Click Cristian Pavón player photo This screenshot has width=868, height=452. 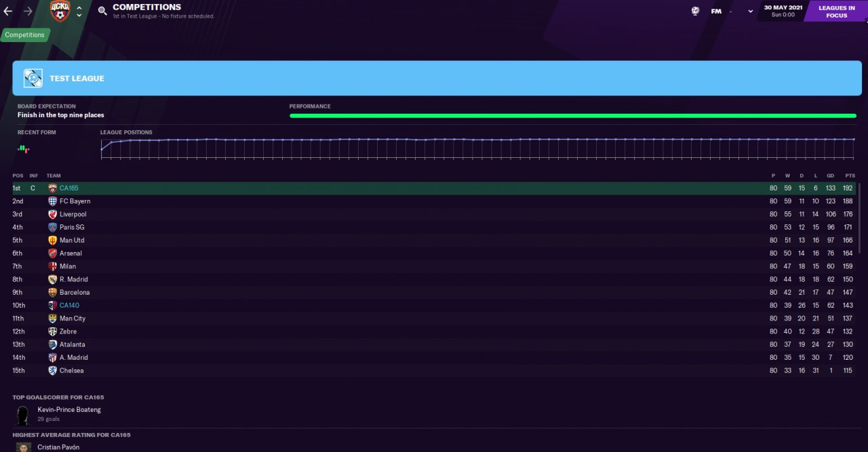23,447
